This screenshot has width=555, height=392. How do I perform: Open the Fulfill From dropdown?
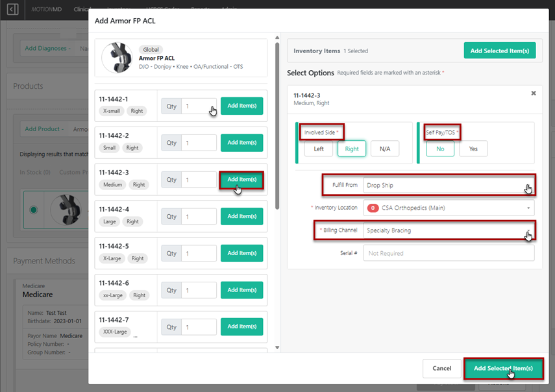449,185
